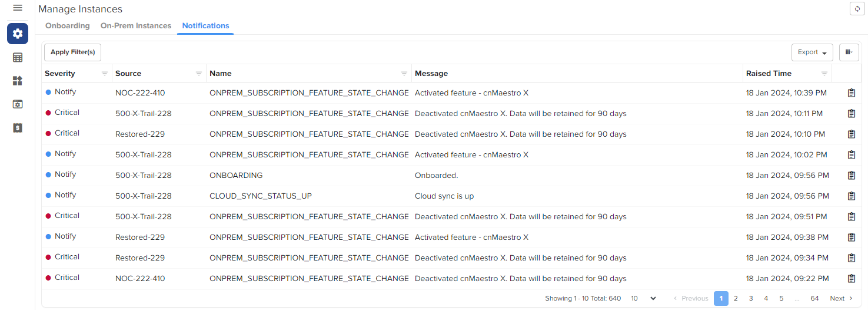Switch to the On-Prem Instances tab
868x310 pixels.
click(136, 26)
